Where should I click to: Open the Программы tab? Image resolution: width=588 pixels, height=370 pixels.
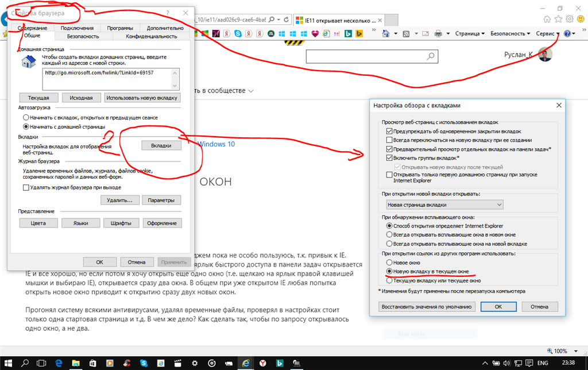tap(120, 28)
